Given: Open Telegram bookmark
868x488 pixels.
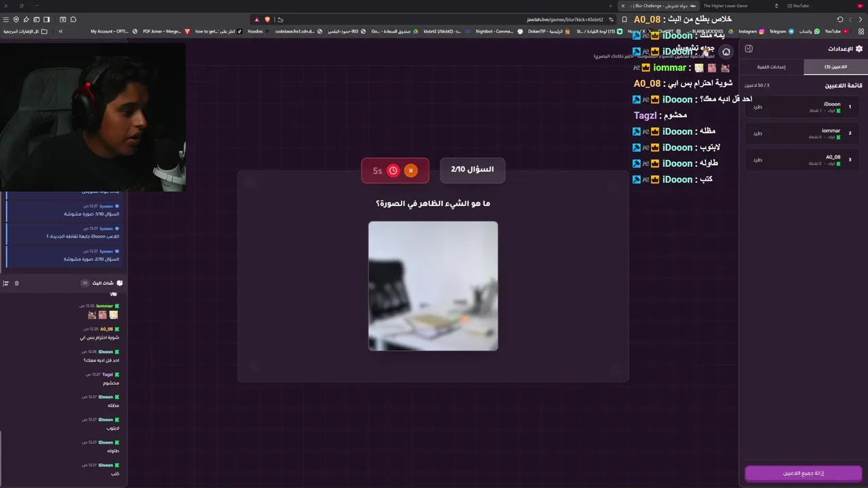Looking at the screenshot, I should (781, 31).
